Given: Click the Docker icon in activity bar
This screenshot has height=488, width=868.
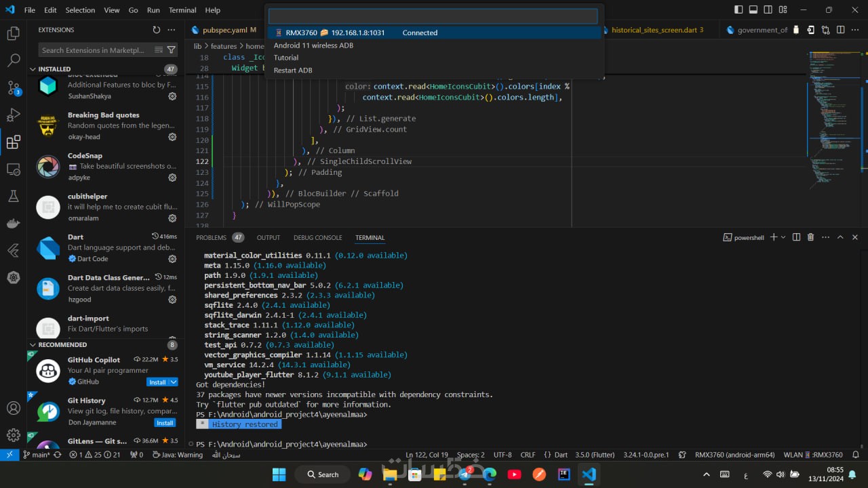Looking at the screenshot, I should pos(13,223).
